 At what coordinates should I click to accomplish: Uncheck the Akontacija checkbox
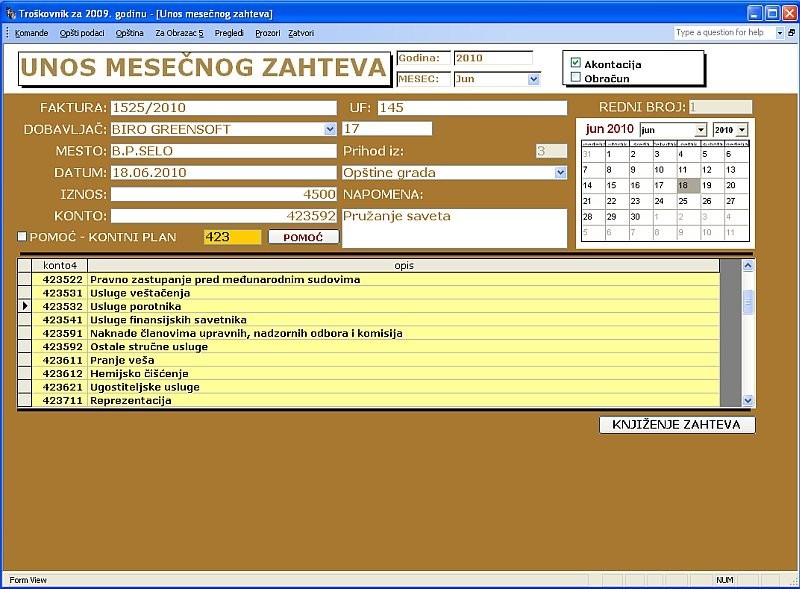575,63
